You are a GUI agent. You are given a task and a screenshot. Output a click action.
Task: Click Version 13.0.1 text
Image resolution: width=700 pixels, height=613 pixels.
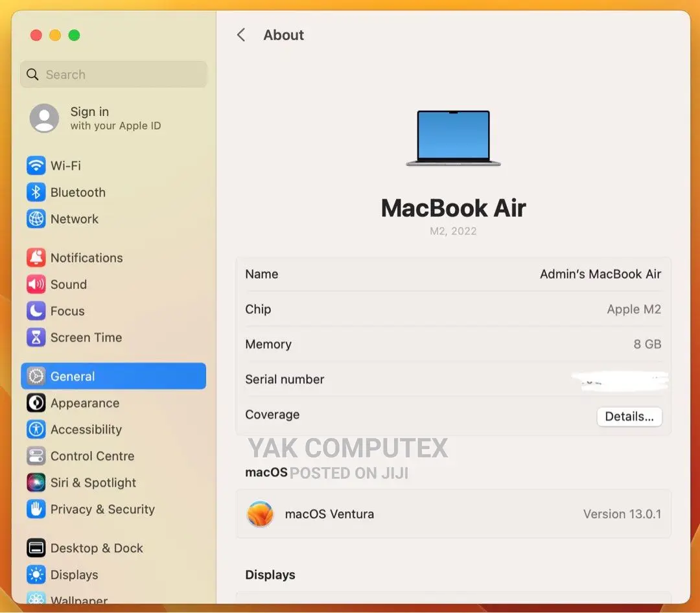point(622,514)
